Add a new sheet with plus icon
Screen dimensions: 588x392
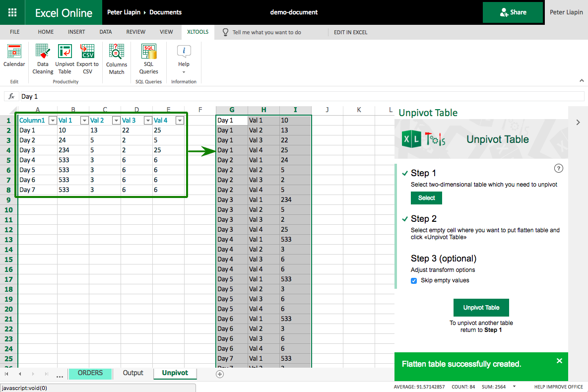point(220,374)
